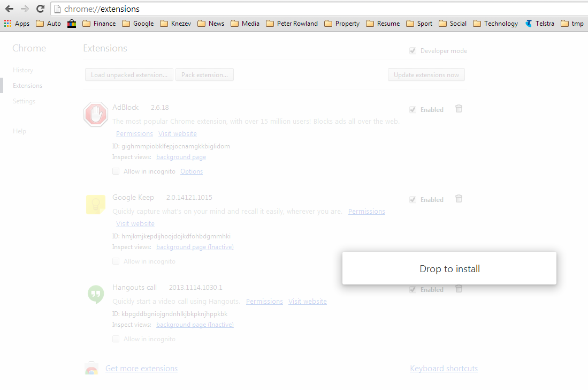Click Pack extension button
This screenshot has width=588, height=390.
click(204, 74)
